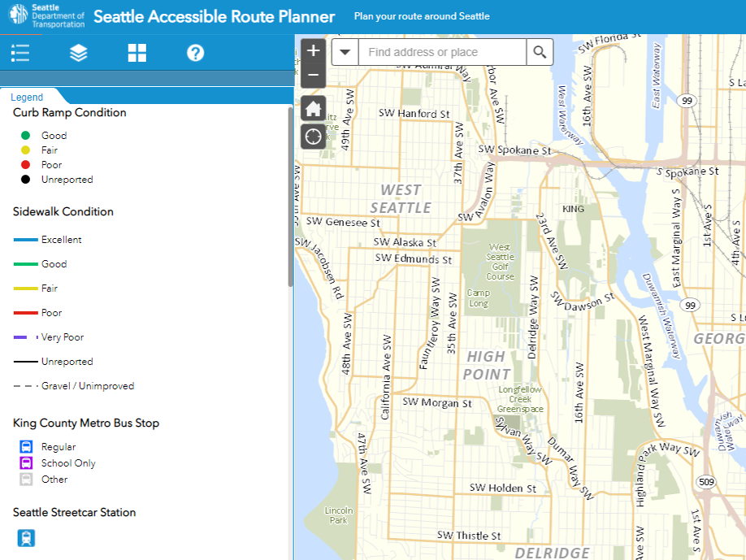Open the Help question mark icon

coord(196,53)
